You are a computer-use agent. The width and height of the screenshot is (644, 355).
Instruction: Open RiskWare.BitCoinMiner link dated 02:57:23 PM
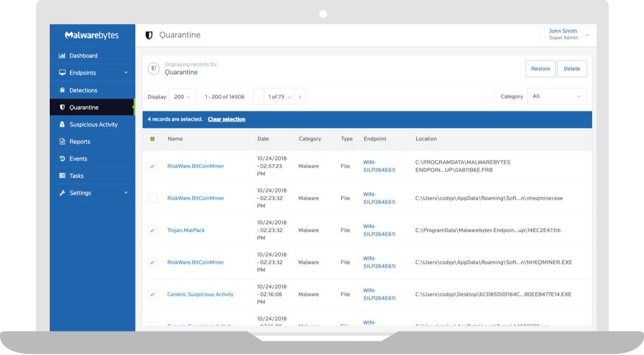click(196, 166)
